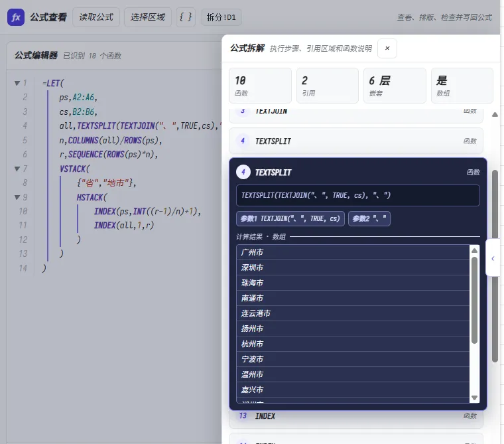504x444 pixels.
Task: Click the steps panel scroll up arrow
Action: point(495,115)
